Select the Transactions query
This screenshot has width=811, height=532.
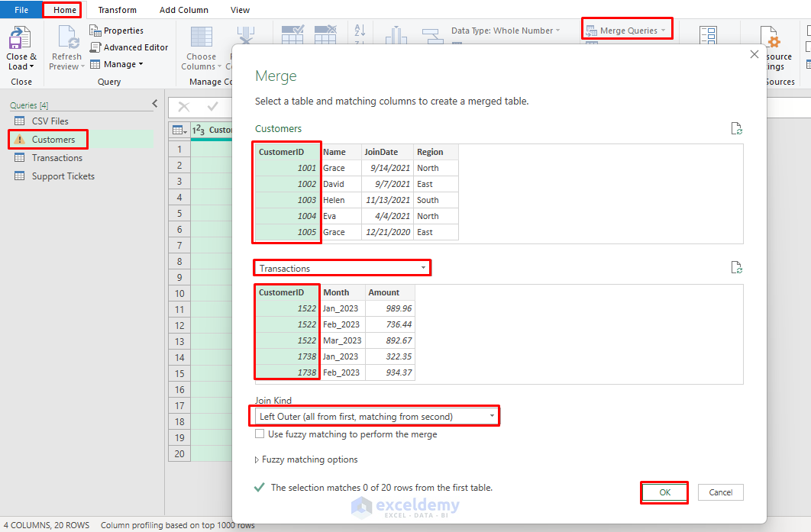click(x=57, y=158)
